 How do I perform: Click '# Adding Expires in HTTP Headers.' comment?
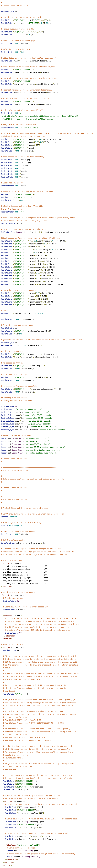(x=17, y=400)
